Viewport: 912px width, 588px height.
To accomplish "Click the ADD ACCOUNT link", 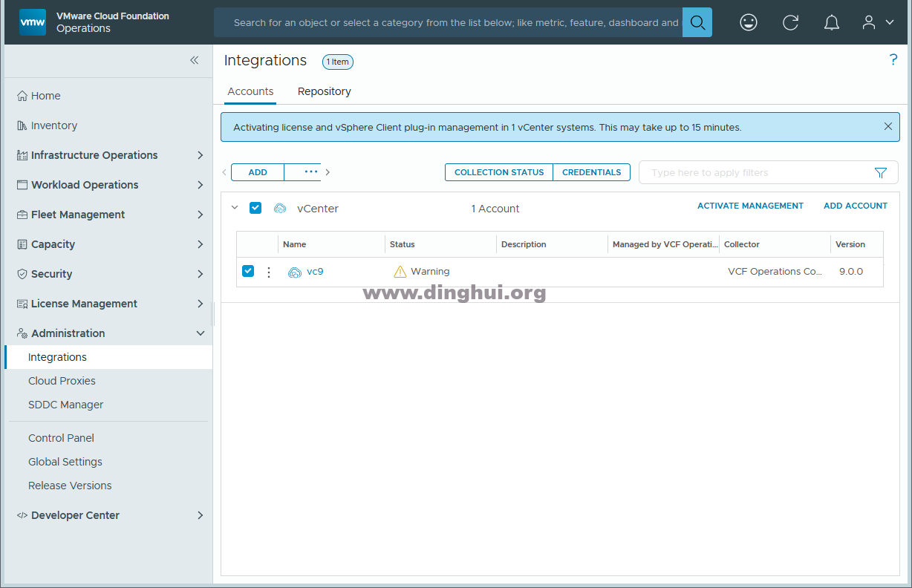I will click(856, 206).
